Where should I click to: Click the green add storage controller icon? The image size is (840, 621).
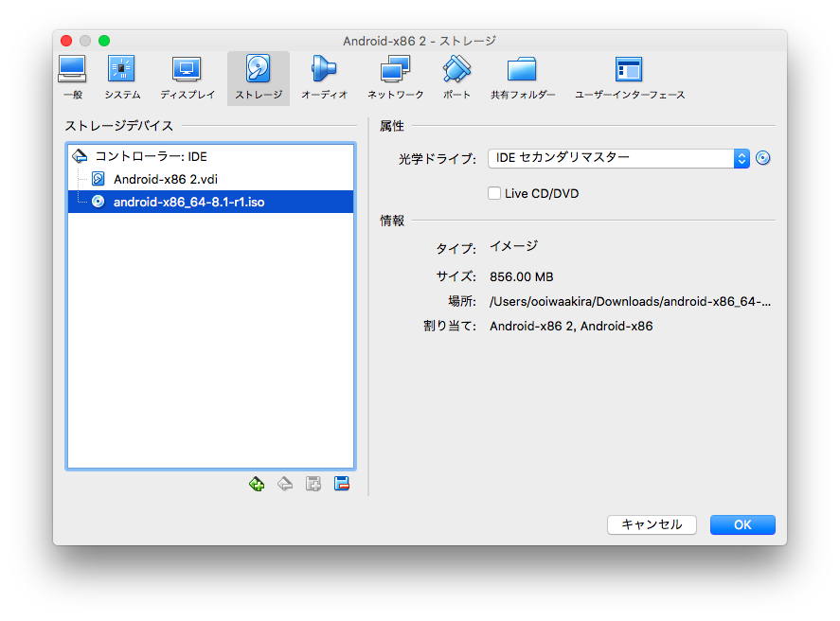coord(257,484)
